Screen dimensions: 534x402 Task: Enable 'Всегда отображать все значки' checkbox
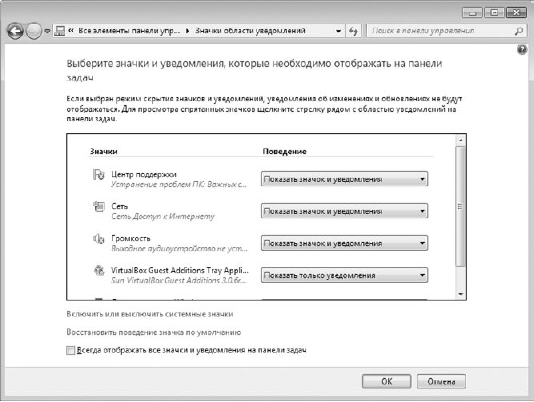point(70,351)
